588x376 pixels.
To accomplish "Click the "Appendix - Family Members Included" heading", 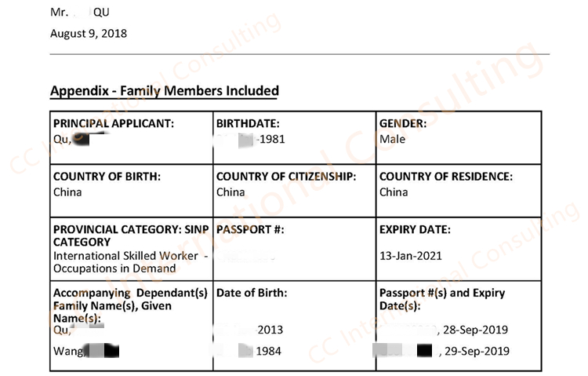I will (x=164, y=91).
